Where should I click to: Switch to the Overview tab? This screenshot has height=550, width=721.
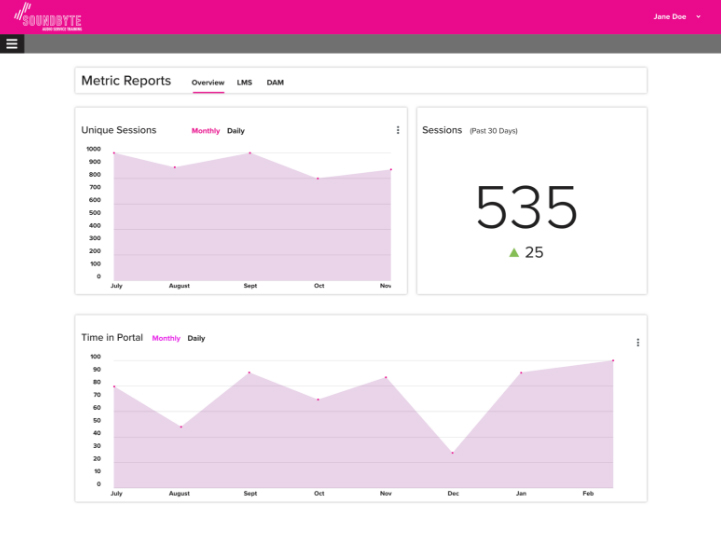(x=208, y=82)
